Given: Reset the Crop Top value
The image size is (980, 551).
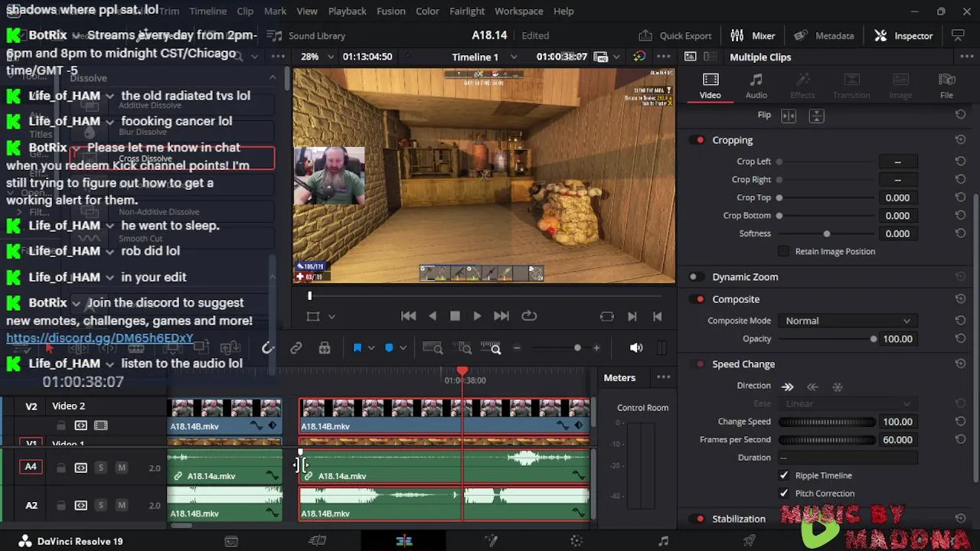Looking at the screenshot, I should tap(960, 197).
